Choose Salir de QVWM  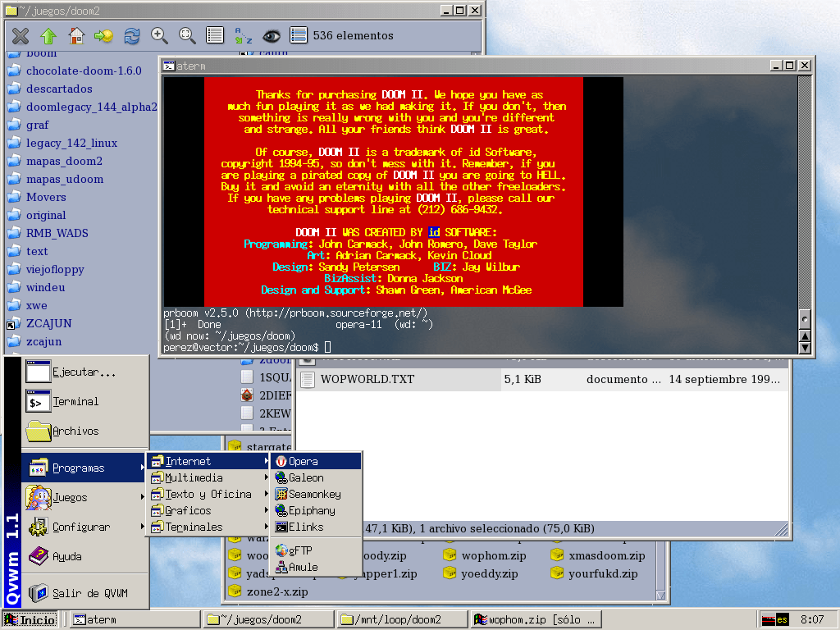pos(84,593)
